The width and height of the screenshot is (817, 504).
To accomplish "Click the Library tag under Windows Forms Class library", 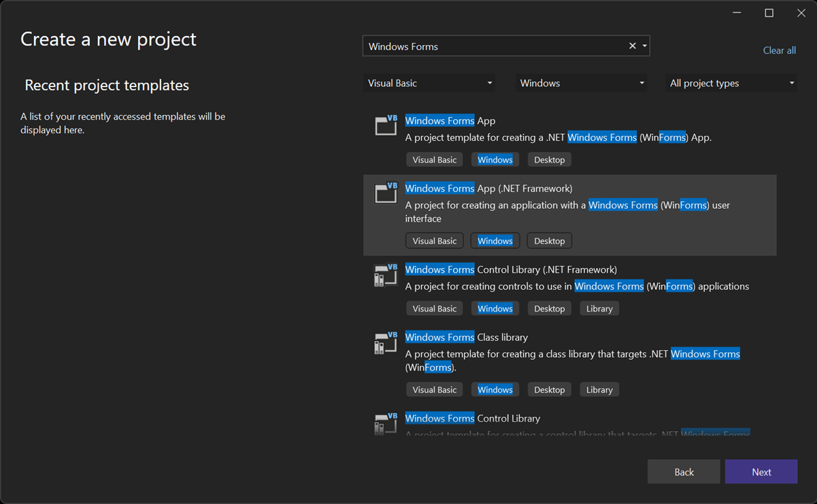I will pos(599,389).
